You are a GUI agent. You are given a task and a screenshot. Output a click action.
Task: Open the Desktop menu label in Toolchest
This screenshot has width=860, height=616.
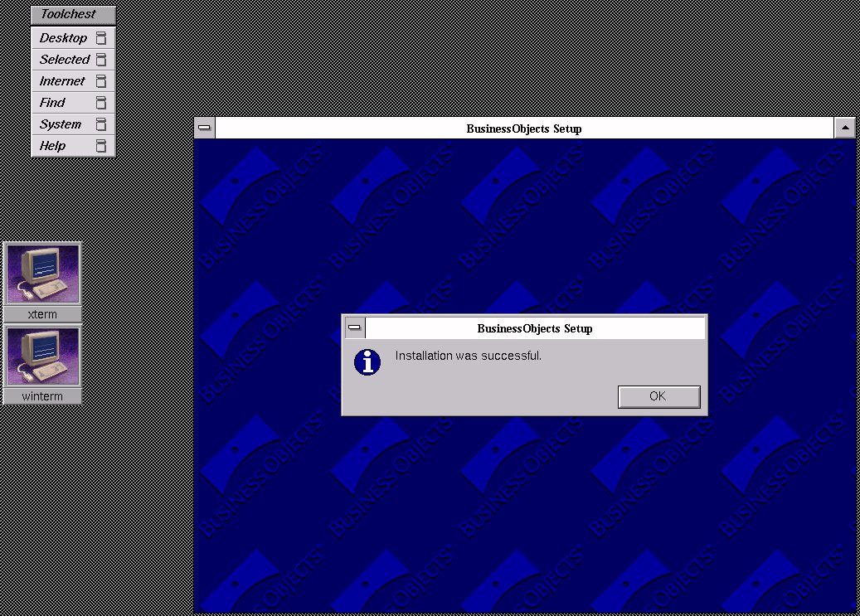(x=63, y=38)
